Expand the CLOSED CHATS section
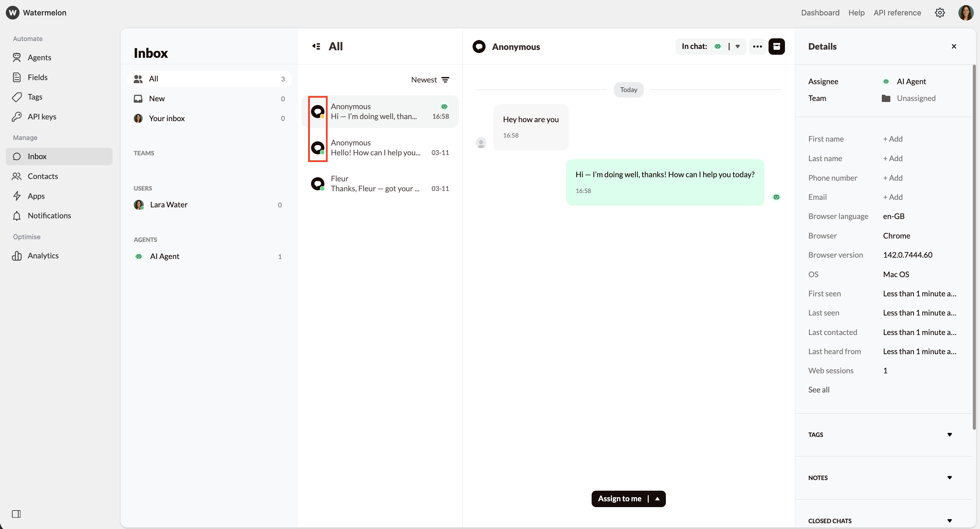The height and width of the screenshot is (529, 980). pyautogui.click(x=949, y=521)
